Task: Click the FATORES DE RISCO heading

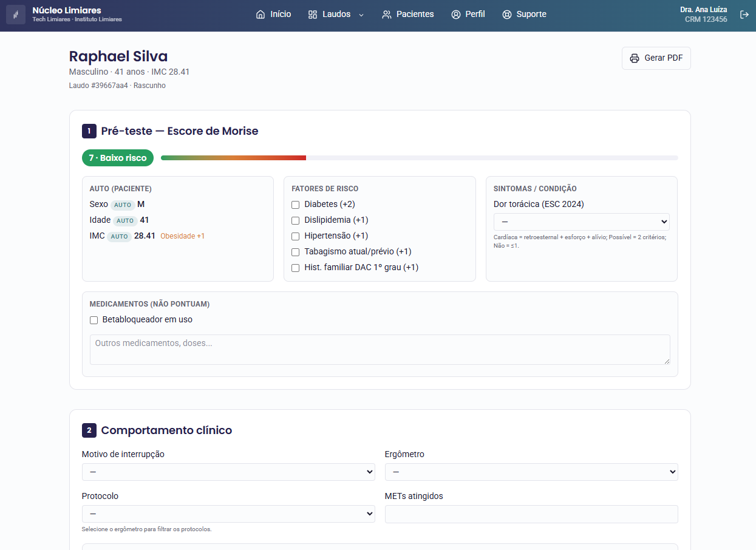Action: tap(325, 189)
